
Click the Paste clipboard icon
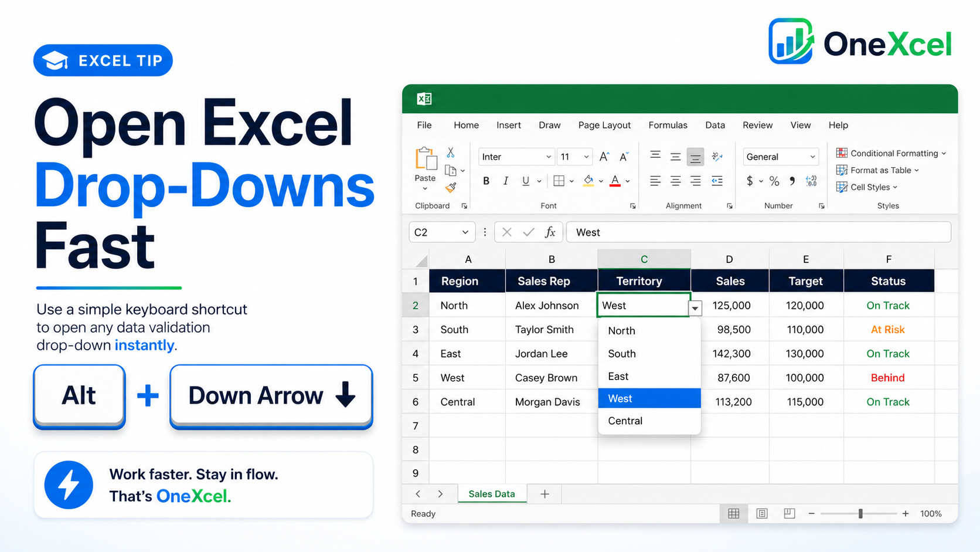click(x=426, y=159)
